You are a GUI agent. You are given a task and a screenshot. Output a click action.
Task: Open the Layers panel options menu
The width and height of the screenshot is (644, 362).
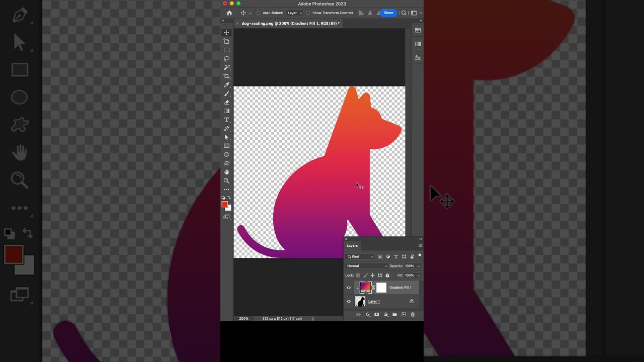pyautogui.click(x=420, y=246)
